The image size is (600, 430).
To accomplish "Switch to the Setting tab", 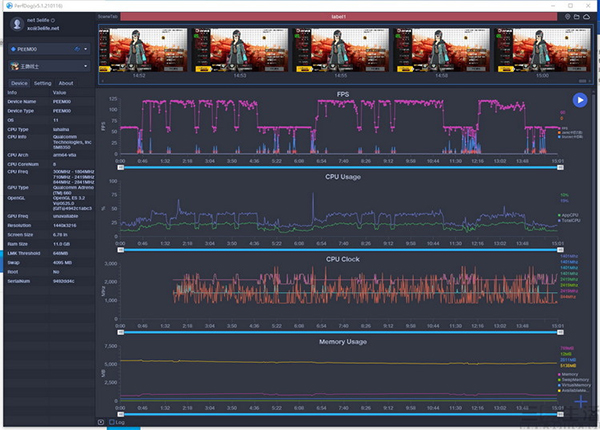I will coord(43,83).
